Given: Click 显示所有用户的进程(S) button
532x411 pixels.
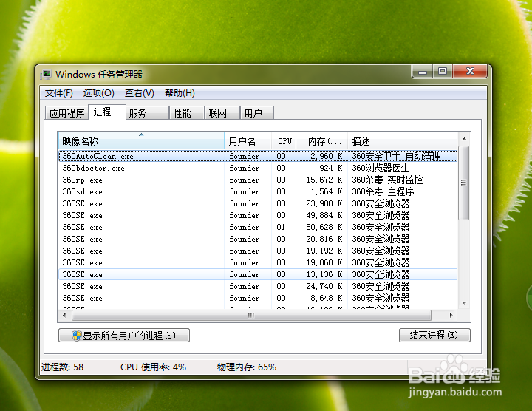Looking at the screenshot, I should (x=124, y=336).
